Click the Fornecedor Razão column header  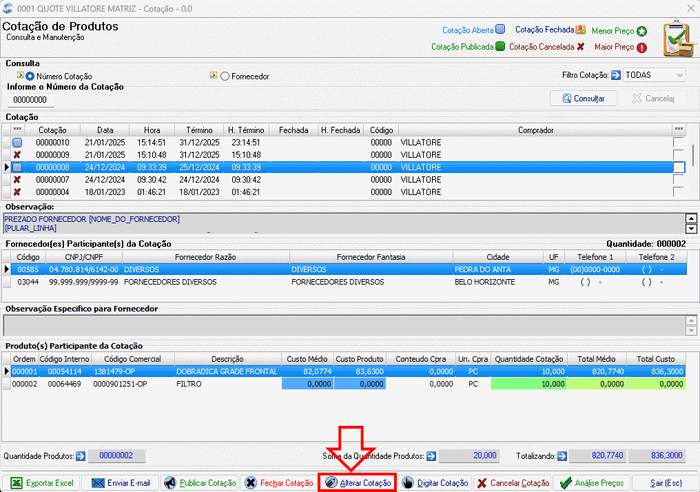[x=205, y=257]
